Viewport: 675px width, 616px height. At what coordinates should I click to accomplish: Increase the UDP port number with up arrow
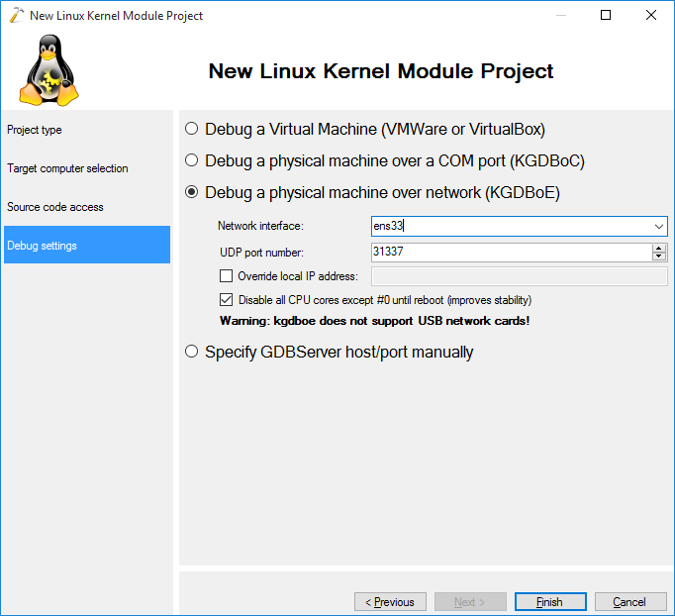pyautogui.click(x=658, y=249)
